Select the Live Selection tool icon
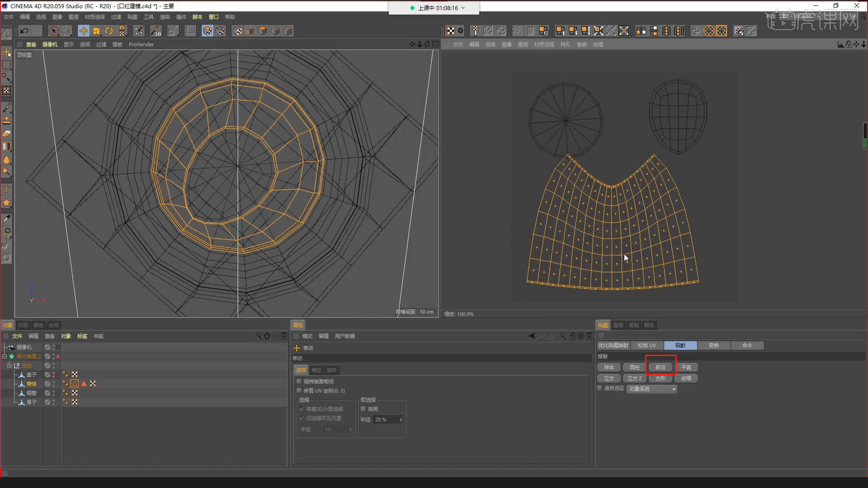Screen dimensions: 868x488 pos(54,31)
